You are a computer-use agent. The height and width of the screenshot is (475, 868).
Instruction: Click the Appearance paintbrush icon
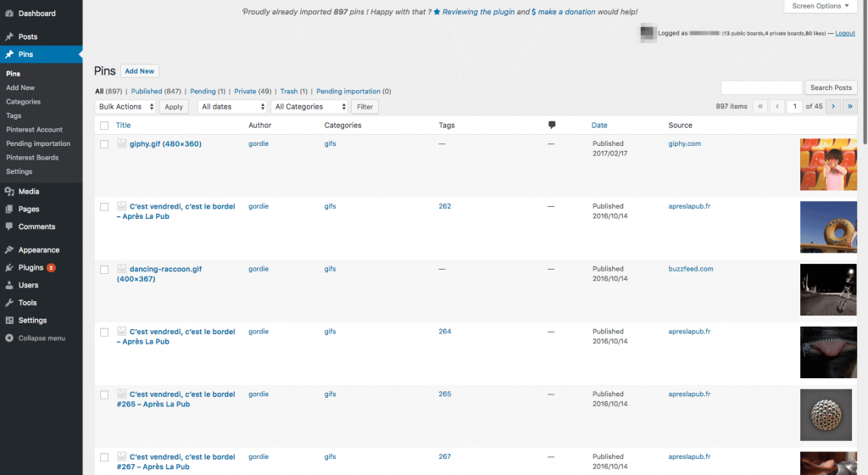[x=9, y=250]
